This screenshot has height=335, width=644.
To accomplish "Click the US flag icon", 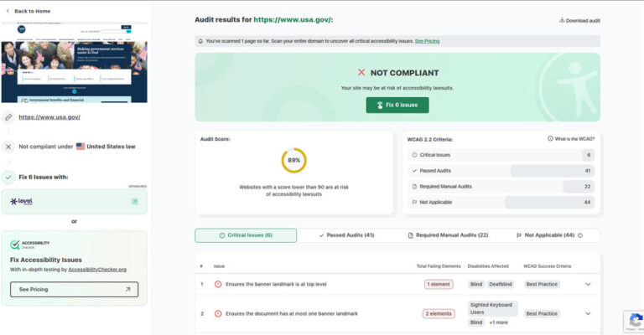I will 80,147.
